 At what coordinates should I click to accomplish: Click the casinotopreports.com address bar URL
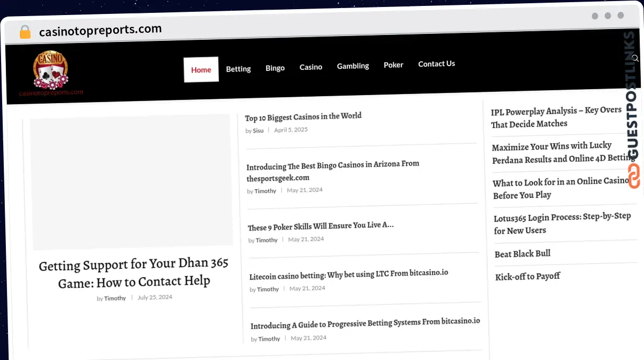tap(100, 30)
